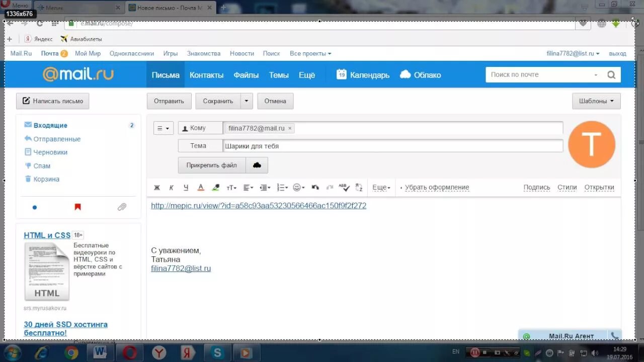
Task: Open the Яндекс bookmark
Action: (38, 39)
